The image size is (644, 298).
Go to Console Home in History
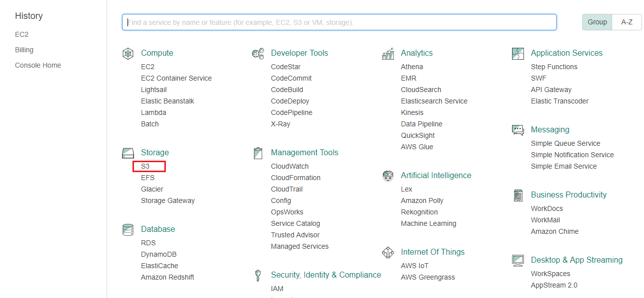pos(38,66)
